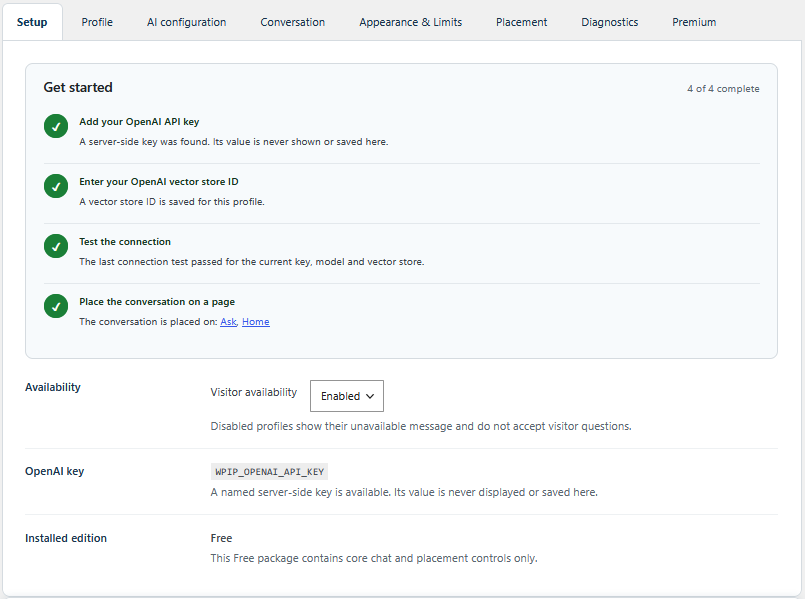
Task: Click 'A vector store ID is saved' description
Action: point(172,202)
